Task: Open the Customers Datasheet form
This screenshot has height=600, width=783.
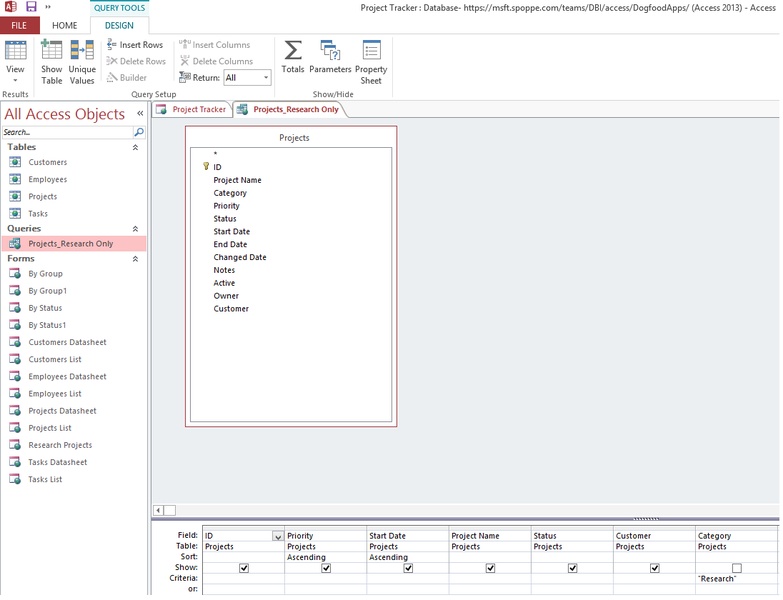Action: click(67, 342)
